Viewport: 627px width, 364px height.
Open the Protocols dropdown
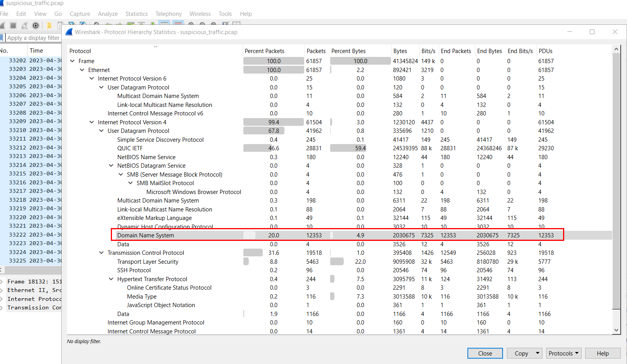click(x=563, y=353)
